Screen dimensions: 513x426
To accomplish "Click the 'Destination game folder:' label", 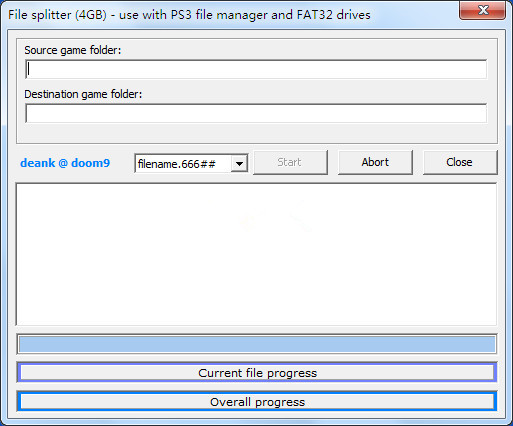I will [83, 94].
